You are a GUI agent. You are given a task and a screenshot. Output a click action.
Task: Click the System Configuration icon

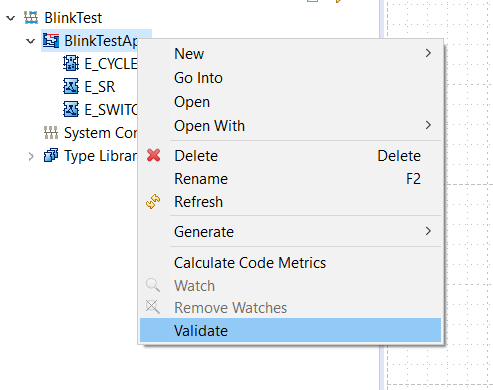(x=51, y=133)
